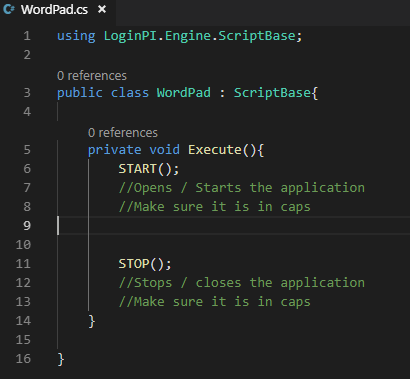Click the 'Execute' method name
The image size is (410, 379).
215,150
